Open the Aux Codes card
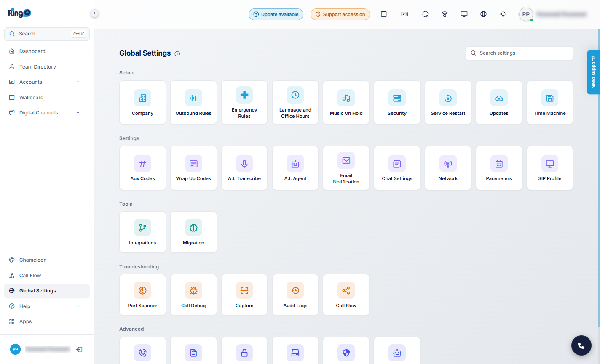 pyautogui.click(x=142, y=168)
